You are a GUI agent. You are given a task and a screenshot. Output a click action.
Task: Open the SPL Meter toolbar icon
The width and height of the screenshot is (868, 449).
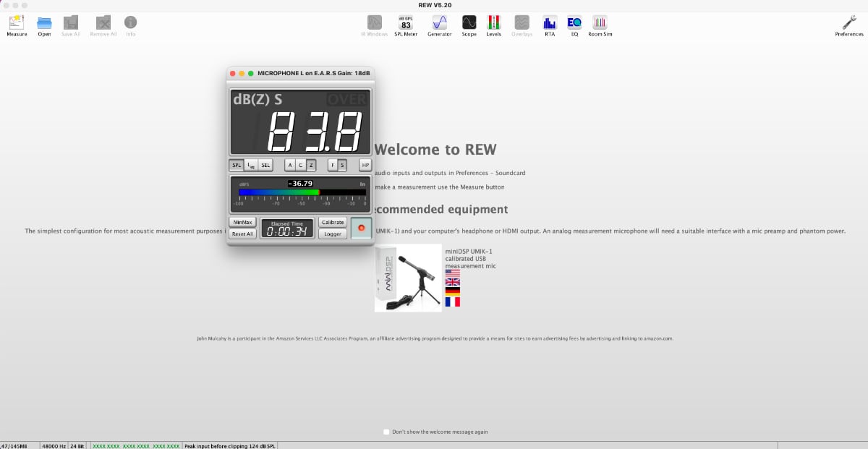tap(405, 22)
